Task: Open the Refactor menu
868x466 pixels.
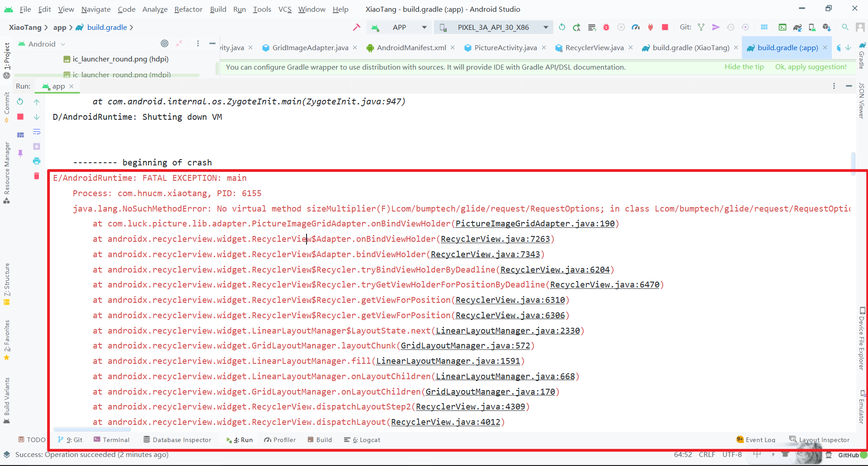Action: [188, 9]
